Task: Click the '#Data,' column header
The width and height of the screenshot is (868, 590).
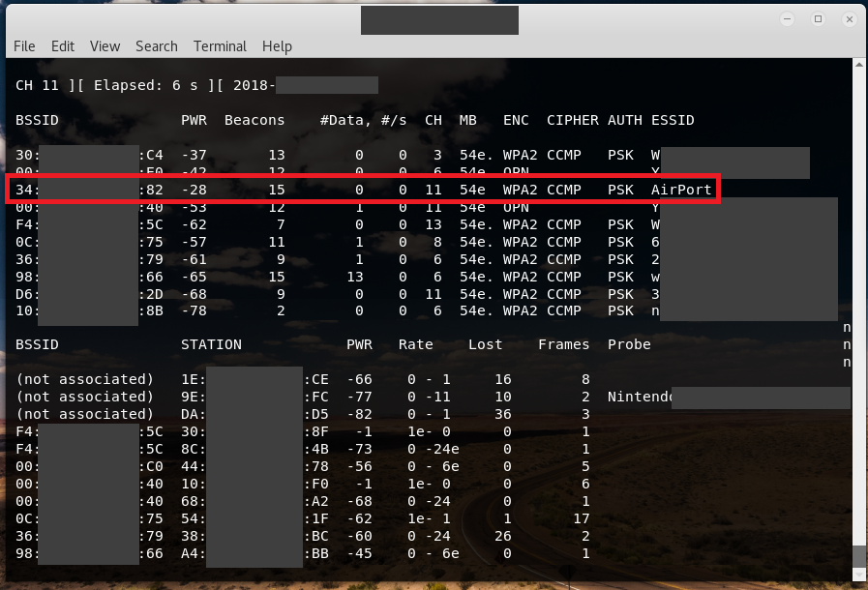Action: pyautogui.click(x=345, y=120)
